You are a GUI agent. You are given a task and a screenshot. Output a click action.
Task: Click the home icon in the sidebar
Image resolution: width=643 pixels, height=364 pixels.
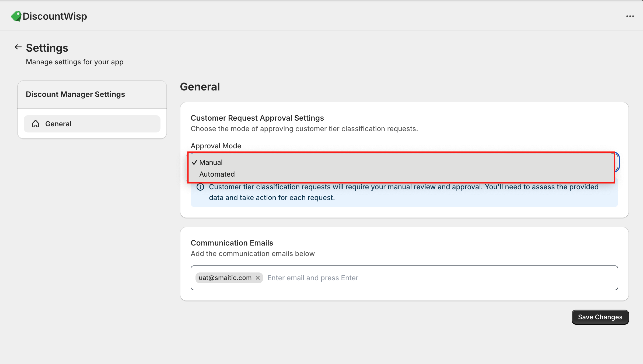click(36, 124)
